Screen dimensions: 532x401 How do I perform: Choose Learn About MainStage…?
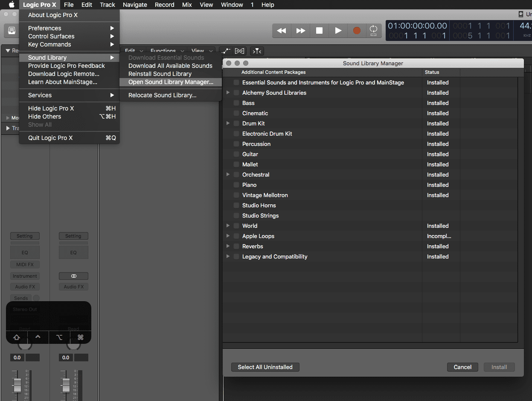(x=69, y=82)
